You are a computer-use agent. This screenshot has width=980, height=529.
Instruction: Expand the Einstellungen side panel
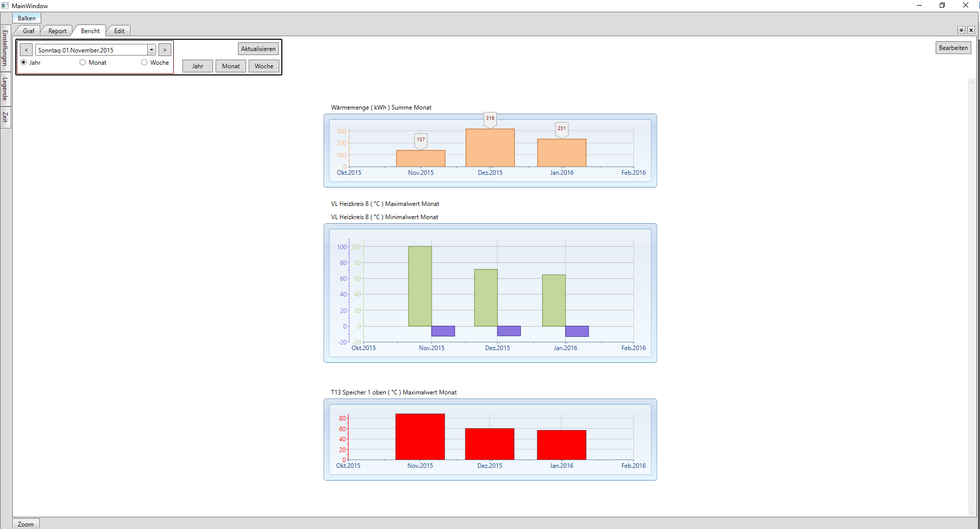point(5,48)
